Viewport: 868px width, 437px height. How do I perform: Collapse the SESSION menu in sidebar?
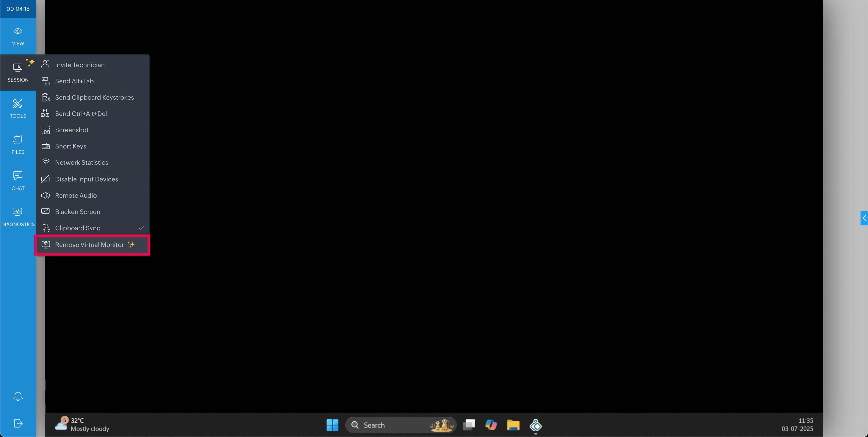point(18,73)
